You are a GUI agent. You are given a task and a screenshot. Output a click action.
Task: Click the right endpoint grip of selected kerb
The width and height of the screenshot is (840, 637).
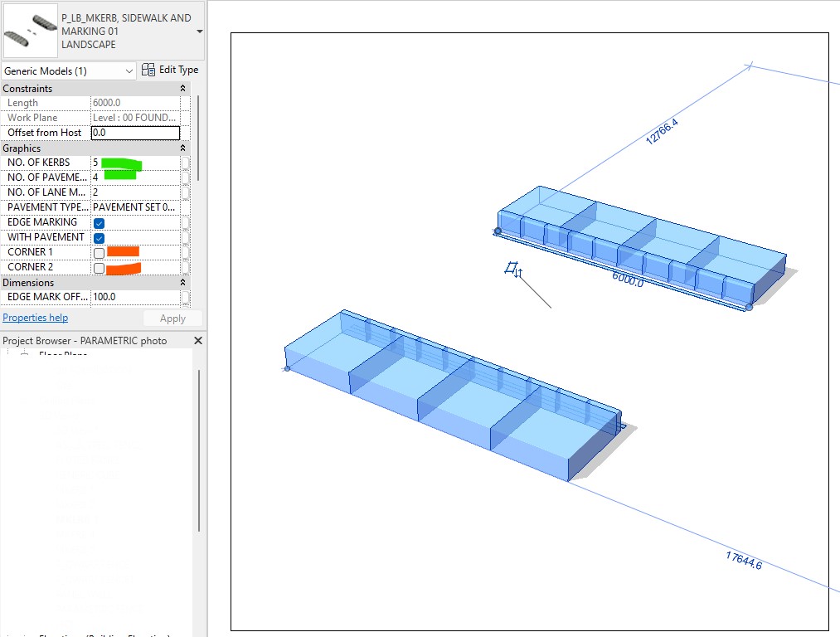749,307
